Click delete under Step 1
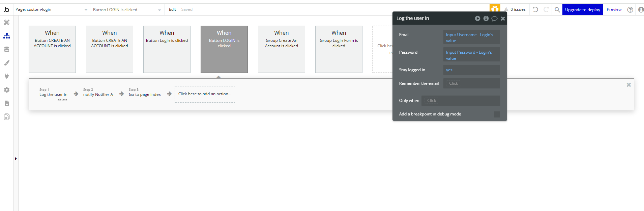Screen dimensions: 644x211 [x=62, y=100]
